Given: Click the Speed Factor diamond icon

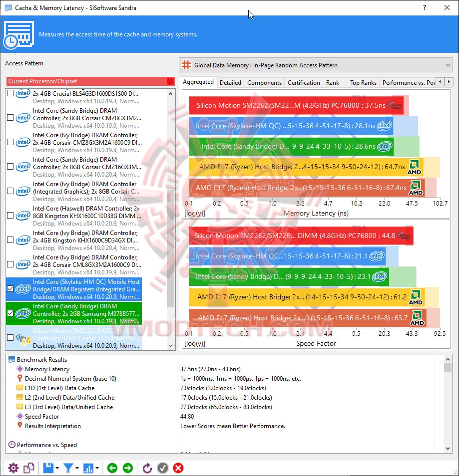Looking at the screenshot, I should (x=20, y=416).
